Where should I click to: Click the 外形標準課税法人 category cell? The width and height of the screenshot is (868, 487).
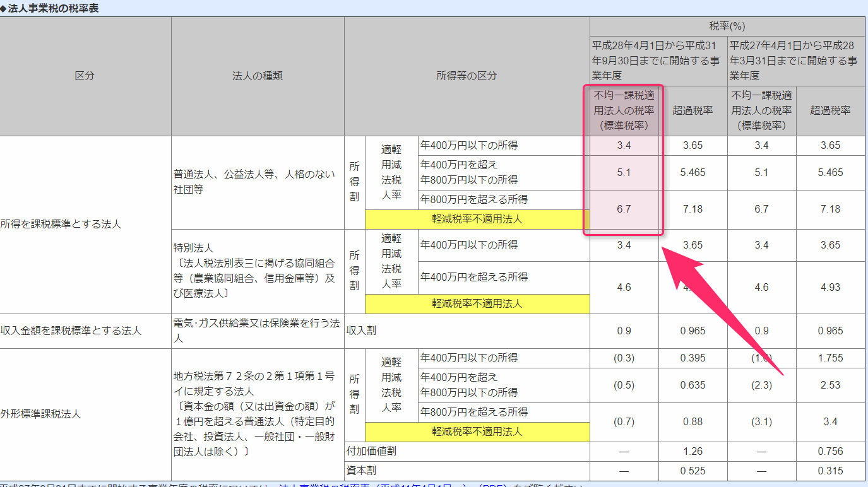point(40,414)
